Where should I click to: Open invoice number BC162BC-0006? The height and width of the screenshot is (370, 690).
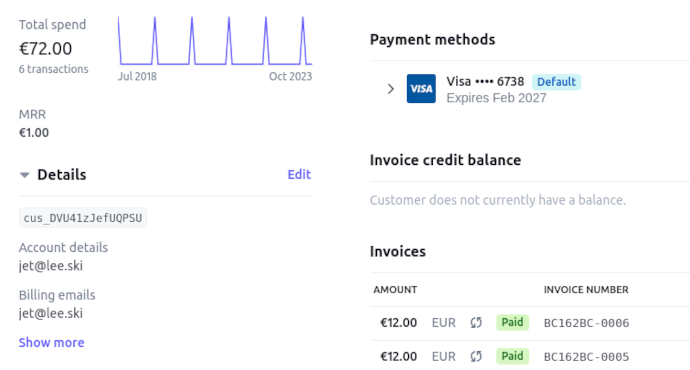pos(586,323)
